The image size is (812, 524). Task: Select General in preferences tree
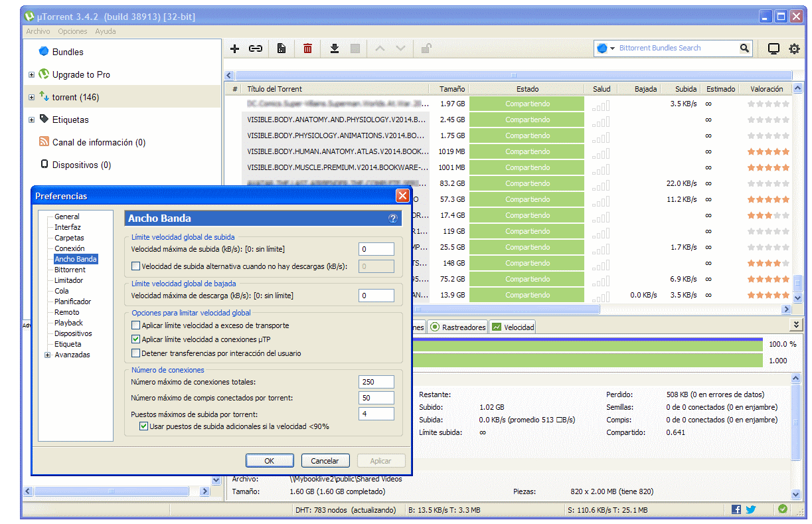[x=67, y=217]
